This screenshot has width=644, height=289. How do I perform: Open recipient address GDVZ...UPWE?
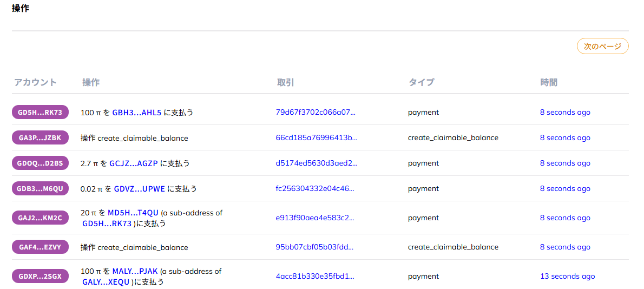pyautogui.click(x=139, y=189)
